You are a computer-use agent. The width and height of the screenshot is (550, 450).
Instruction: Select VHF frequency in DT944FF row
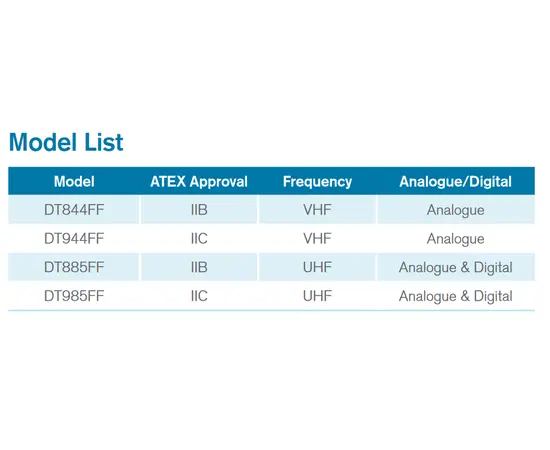[x=317, y=239]
